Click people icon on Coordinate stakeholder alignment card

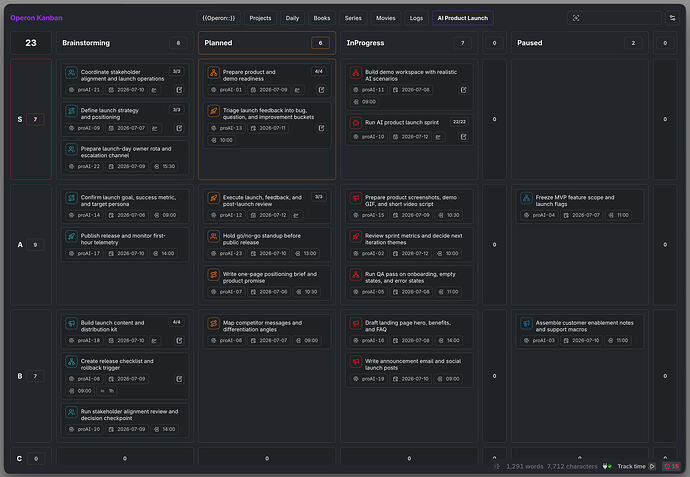click(x=71, y=73)
